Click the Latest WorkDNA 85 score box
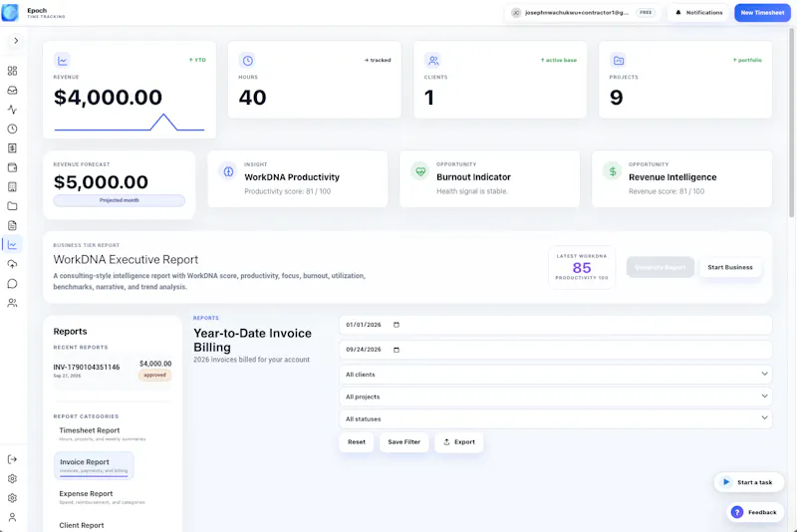Screen dimensions: 797x532 [582, 267]
